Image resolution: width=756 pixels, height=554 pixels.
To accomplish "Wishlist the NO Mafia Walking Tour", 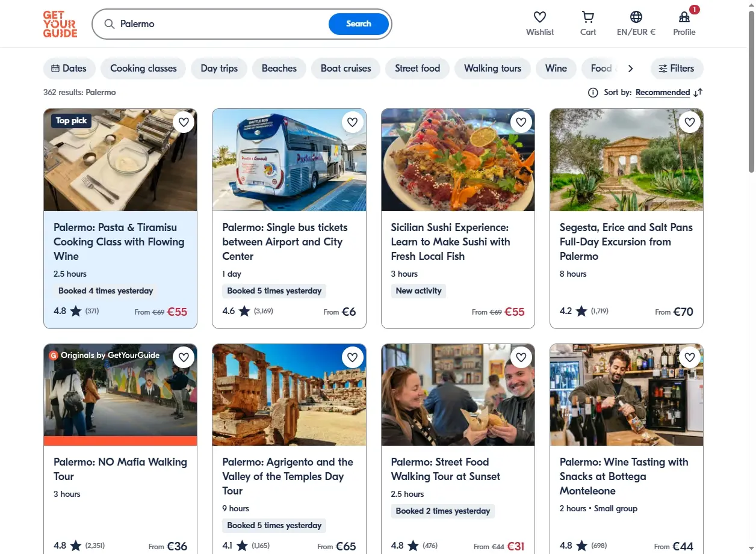I will (x=184, y=357).
